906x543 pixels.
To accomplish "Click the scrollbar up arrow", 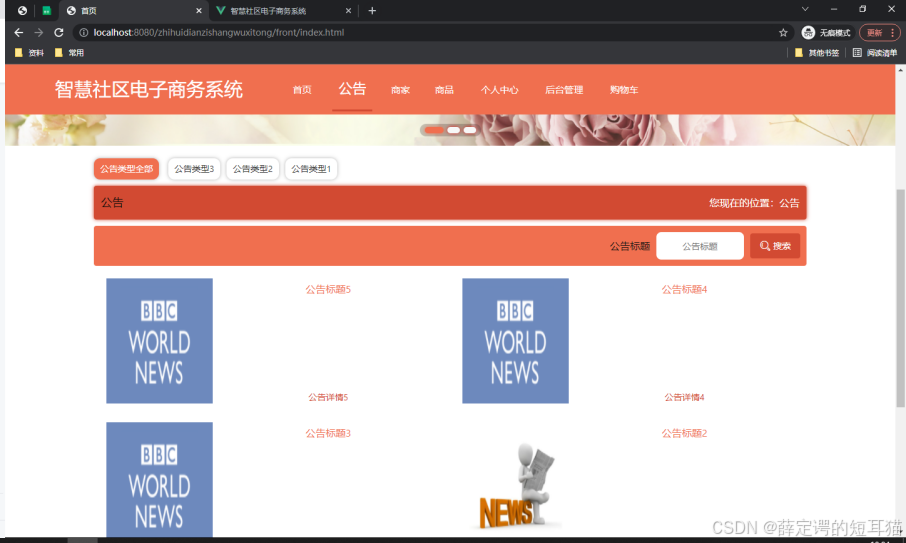I will (x=900, y=69).
